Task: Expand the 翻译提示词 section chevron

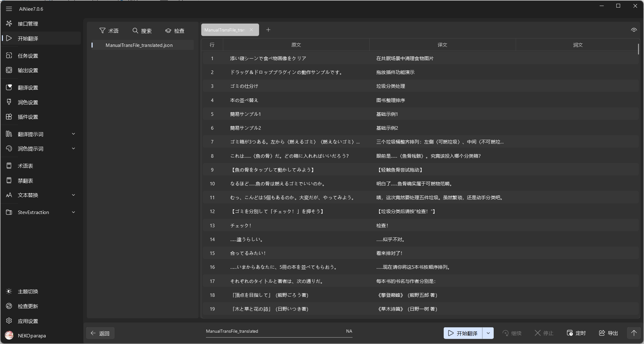Action: pos(73,134)
